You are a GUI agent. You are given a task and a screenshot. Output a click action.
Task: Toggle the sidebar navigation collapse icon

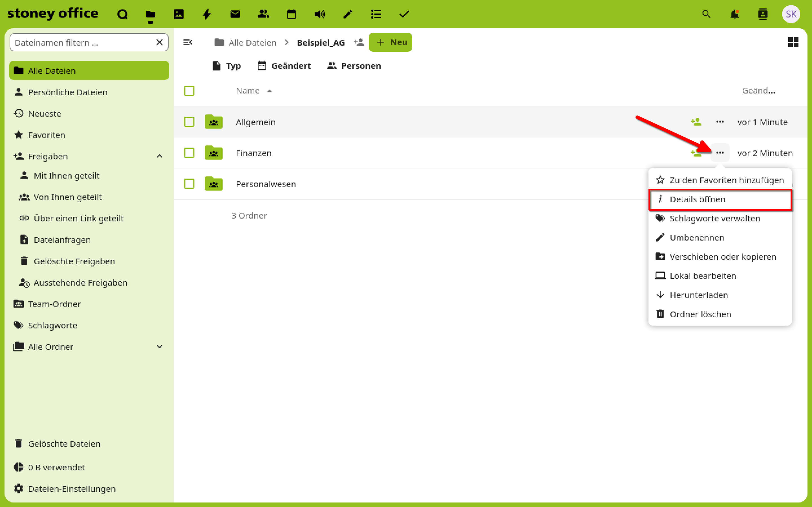tap(187, 42)
